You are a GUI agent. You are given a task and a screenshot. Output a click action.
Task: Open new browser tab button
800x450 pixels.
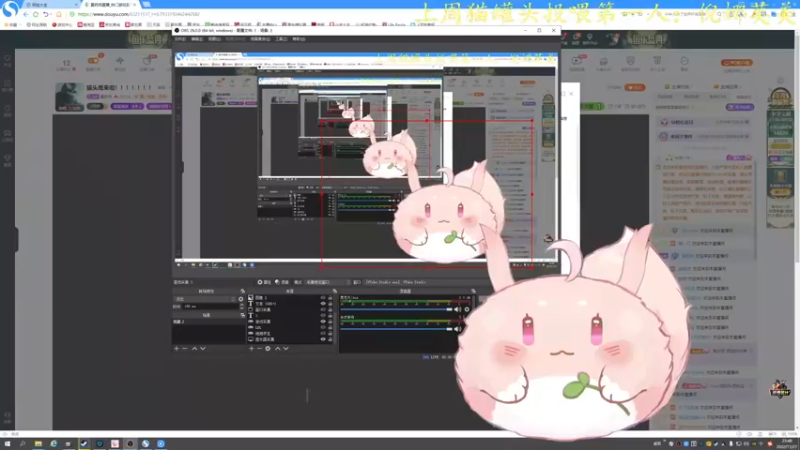tap(146, 5)
